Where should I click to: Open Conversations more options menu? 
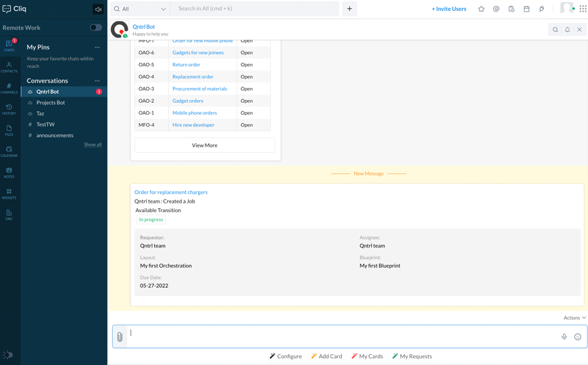[97, 80]
